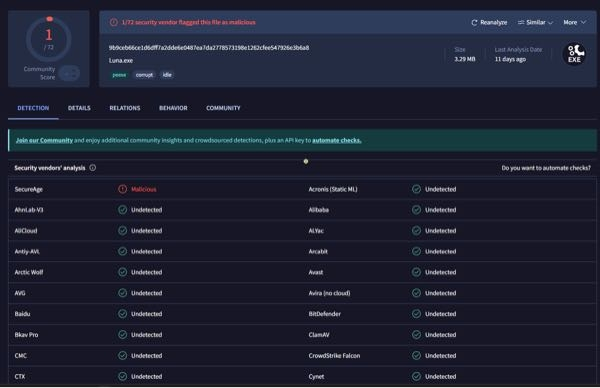Select the peexe tag
600x388 pixels.
(119, 75)
